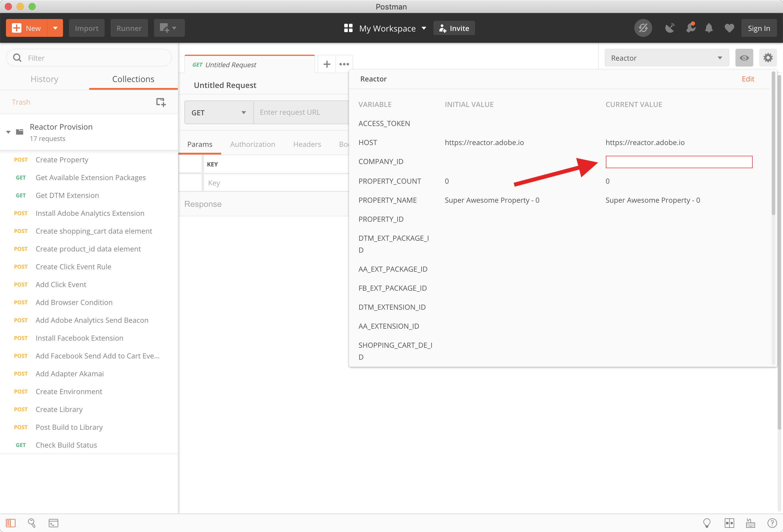Viewport: 783px width, 532px height.
Task: Open keyboard shortcuts icon in status bar
Action: click(750, 523)
